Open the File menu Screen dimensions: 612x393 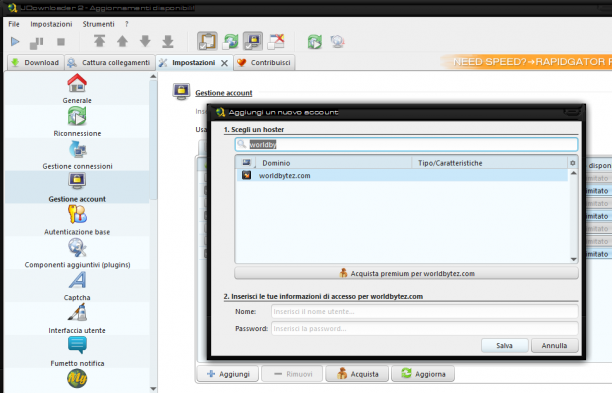(x=14, y=24)
